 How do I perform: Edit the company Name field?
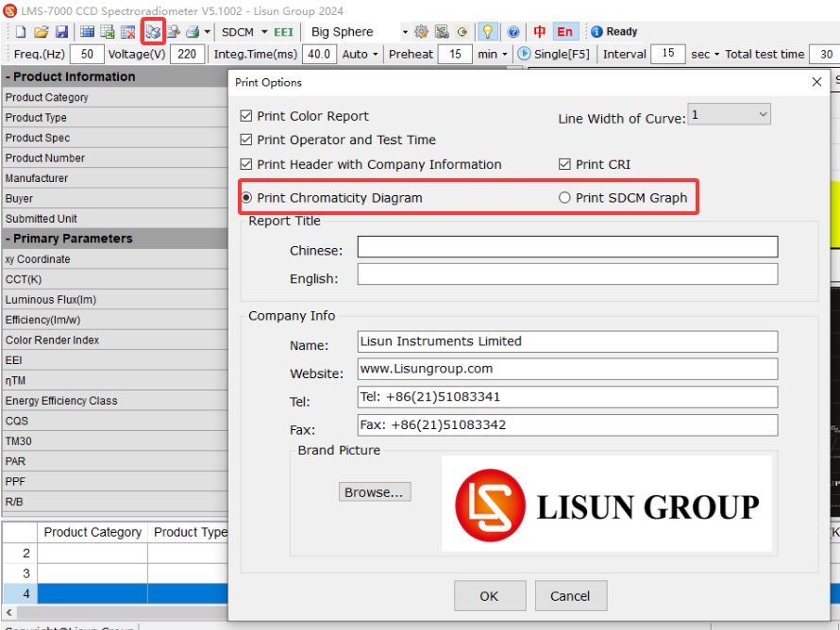pyautogui.click(x=567, y=341)
